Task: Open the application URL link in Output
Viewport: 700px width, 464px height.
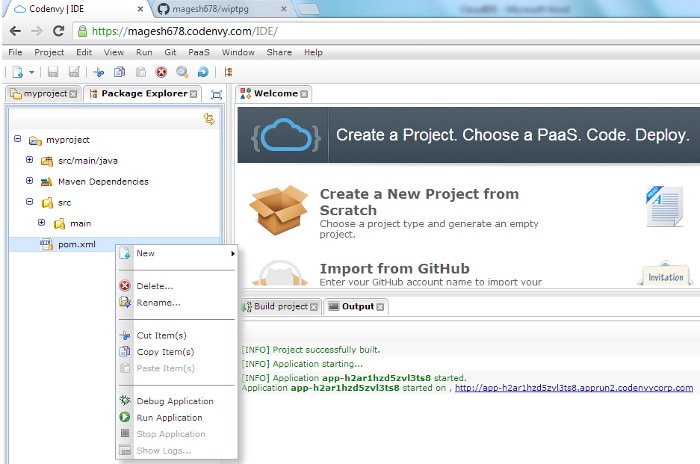Action: [574, 388]
